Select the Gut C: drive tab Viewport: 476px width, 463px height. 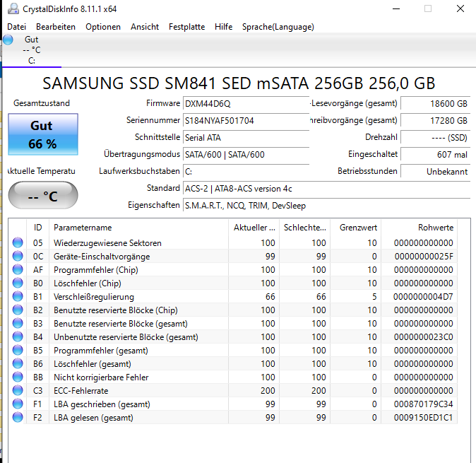tap(32, 50)
